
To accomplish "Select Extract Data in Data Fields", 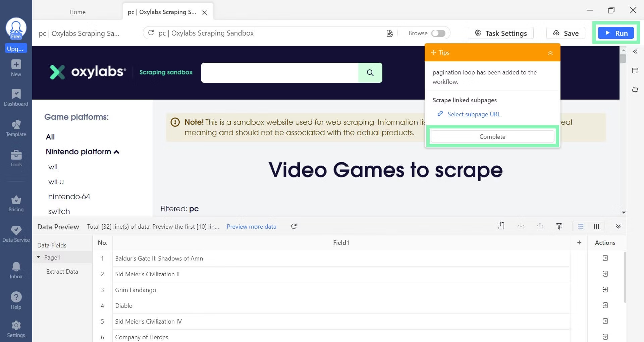I will pyautogui.click(x=62, y=272).
